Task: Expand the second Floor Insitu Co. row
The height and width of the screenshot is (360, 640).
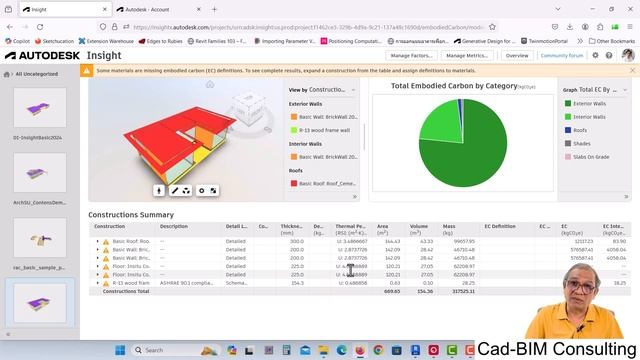Action: (98, 274)
